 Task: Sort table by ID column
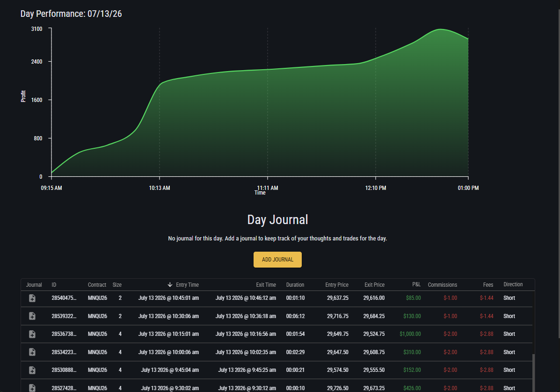point(54,284)
